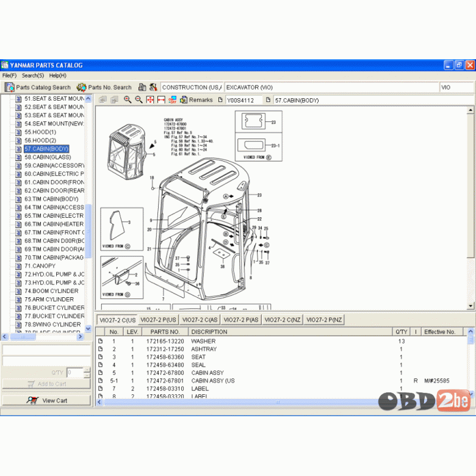Select 78.SWING CYLINDER in the tree
This screenshot has height=476, width=476.
pos(52,325)
